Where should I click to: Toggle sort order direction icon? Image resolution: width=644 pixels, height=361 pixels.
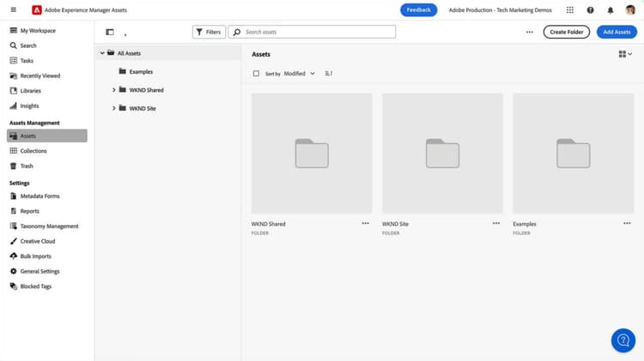(328, 74)
